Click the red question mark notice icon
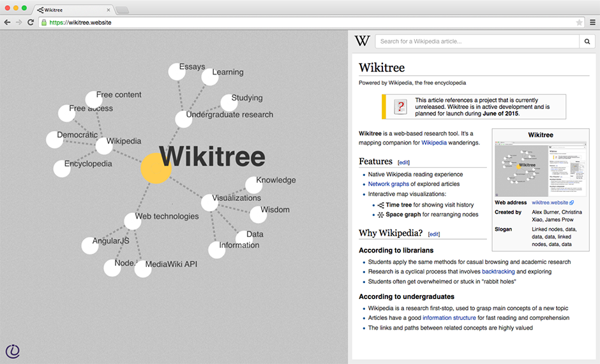Image resolution: width=600 pixels, height=364 pixels. 400,106
